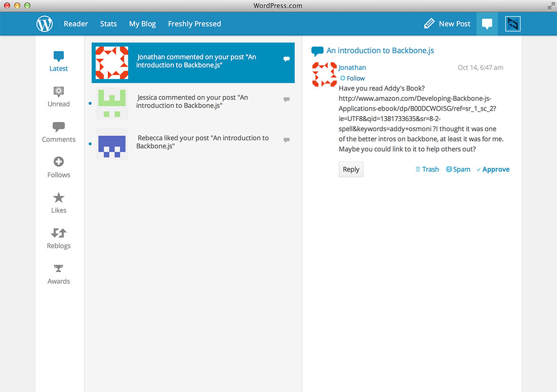Open the Awards notifications section

(x=58, y=273)
